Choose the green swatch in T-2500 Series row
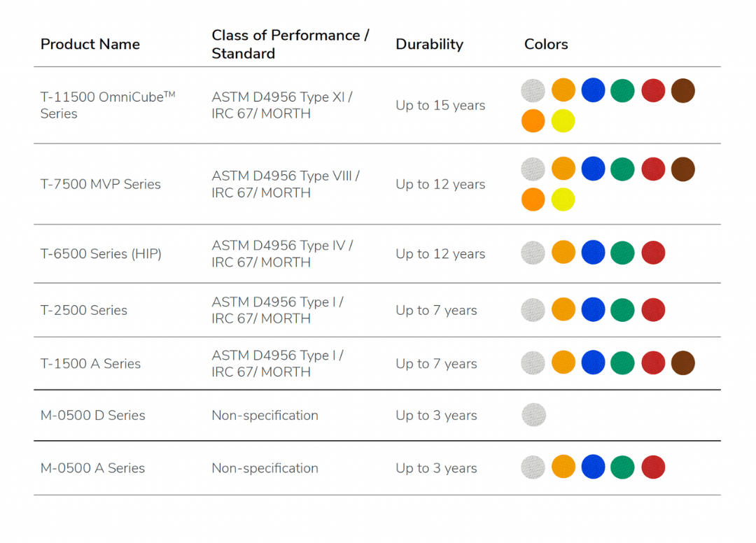The height and width of the screenshot is (543, 756). [622, 310]
